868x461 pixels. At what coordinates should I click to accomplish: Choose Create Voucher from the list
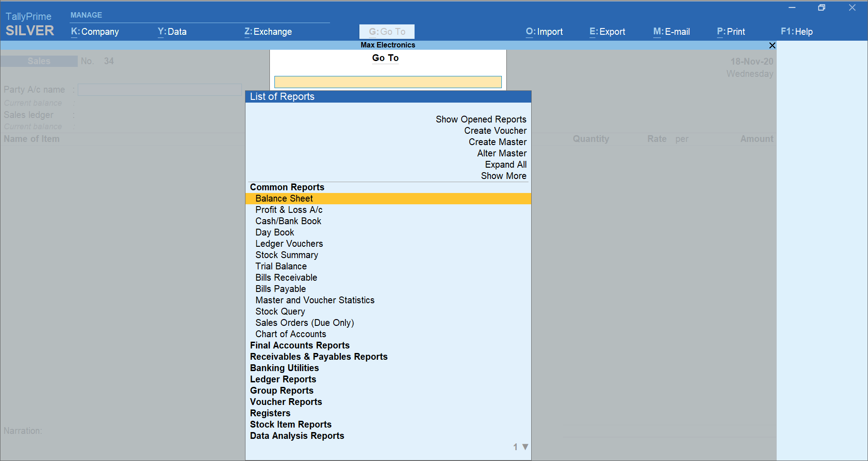(x=495, y=131)
